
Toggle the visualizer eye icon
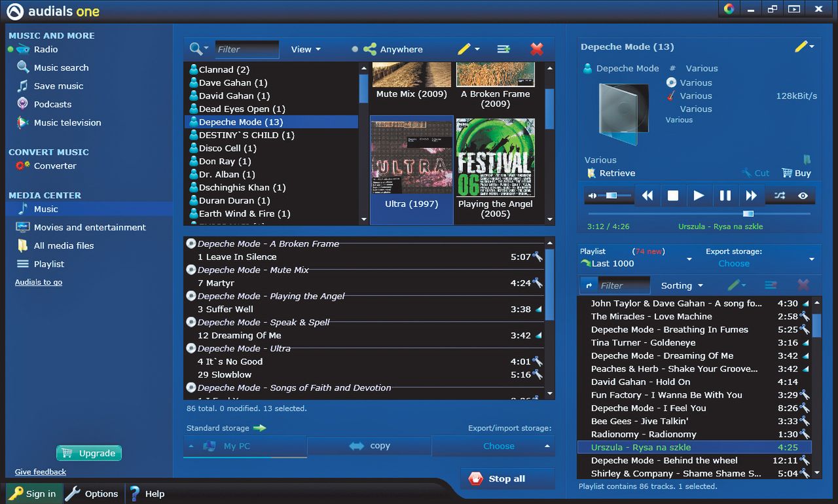coord(803,196)
